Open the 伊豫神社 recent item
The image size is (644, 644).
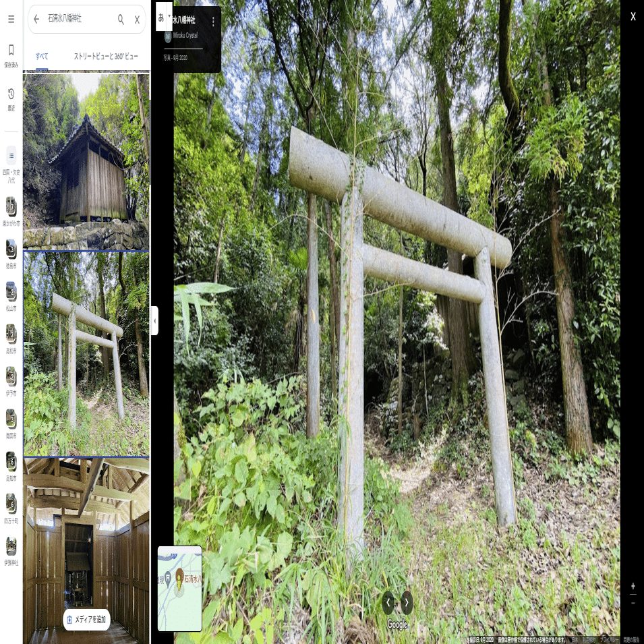click(x=11, y=551)
